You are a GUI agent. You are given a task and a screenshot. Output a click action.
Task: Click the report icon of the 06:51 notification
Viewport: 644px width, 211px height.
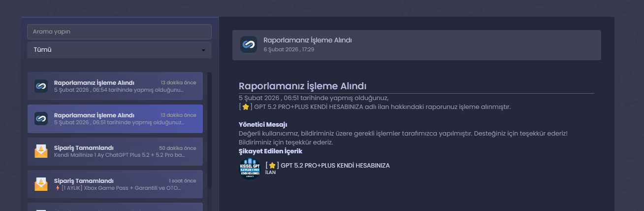point(41,119)
